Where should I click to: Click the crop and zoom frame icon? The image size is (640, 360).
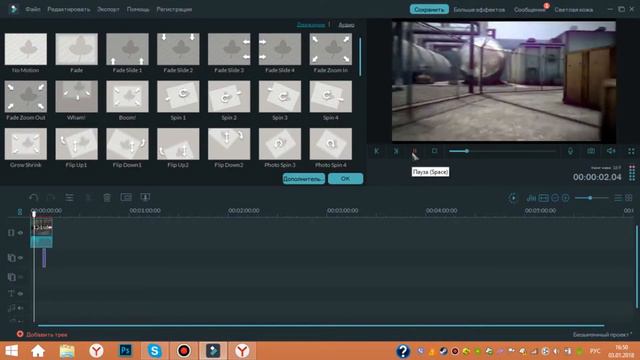point(126,198)
